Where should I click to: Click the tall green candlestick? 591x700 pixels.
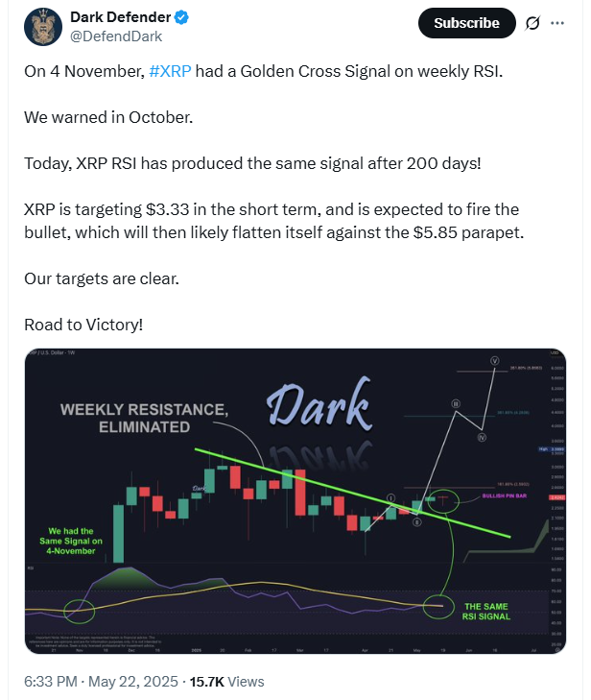(118, 534)
